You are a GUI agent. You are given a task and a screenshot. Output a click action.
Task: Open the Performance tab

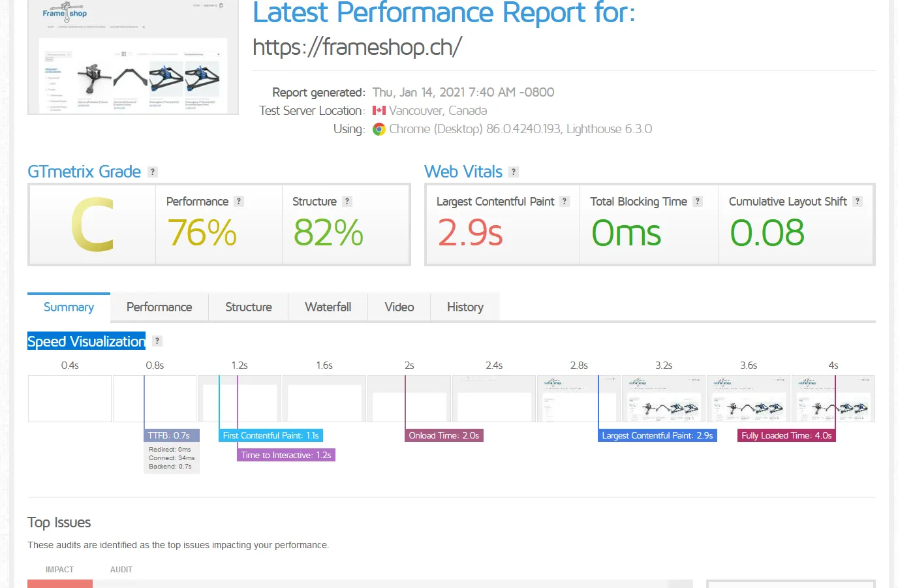(159, 307)
